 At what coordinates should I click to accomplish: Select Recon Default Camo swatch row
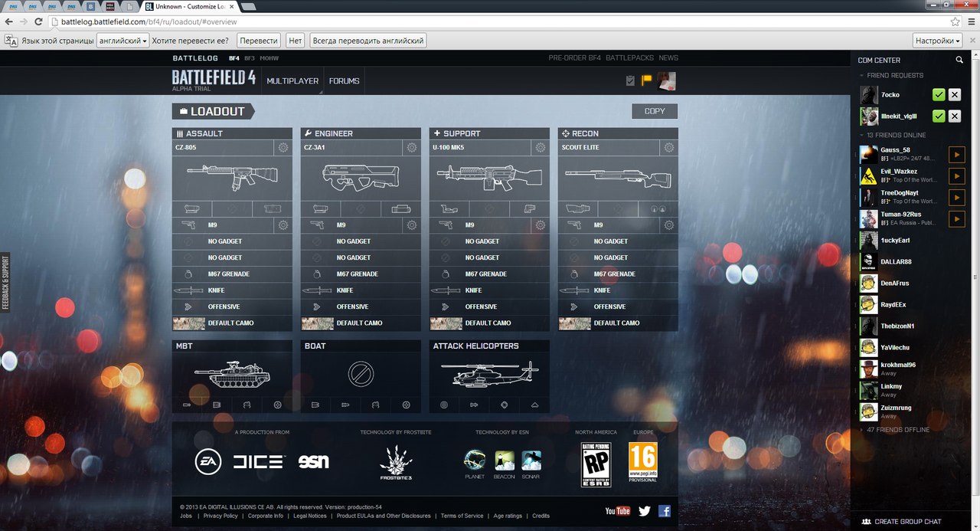(x=618, y=323)
